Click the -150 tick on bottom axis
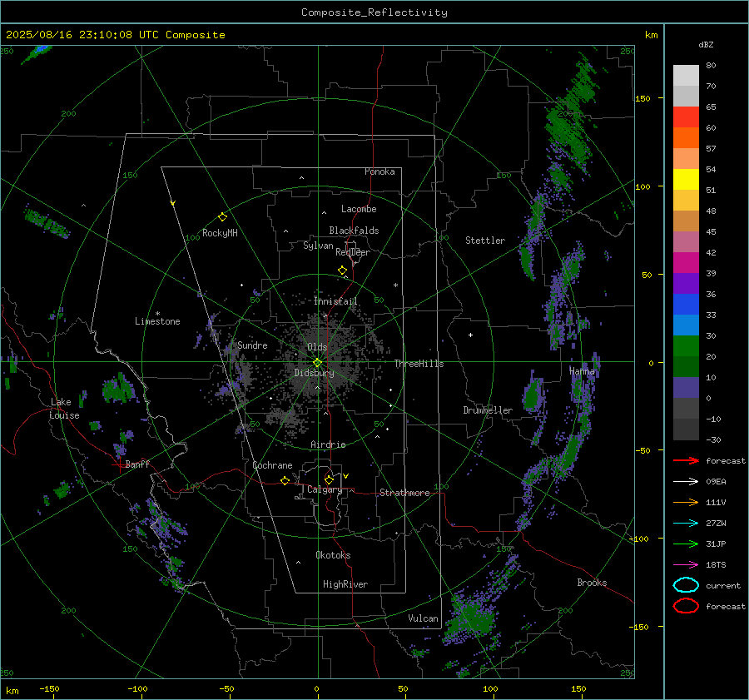The height and width of the screenshot is (700, 749). (49, 688)
